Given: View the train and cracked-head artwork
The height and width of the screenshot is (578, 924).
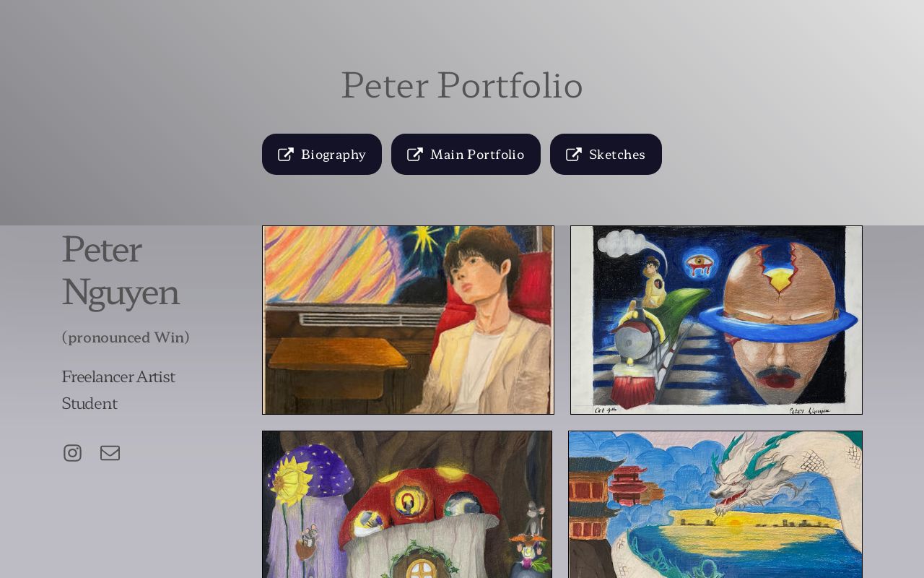Looking at the screenshot, I should coord(716,320).
